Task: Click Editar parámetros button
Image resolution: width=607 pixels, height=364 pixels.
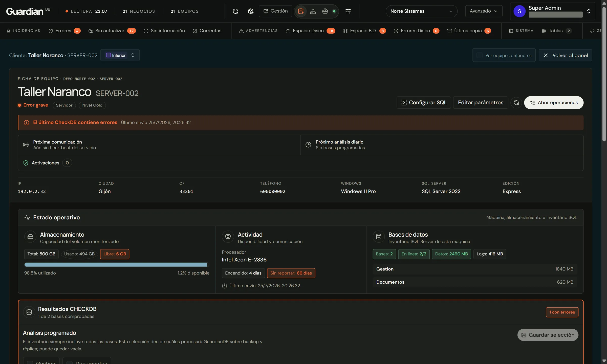Action: tap(481, 103)
